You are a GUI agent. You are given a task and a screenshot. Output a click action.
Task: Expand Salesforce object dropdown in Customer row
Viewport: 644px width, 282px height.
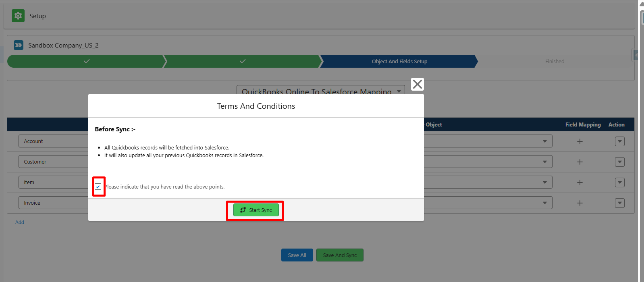point(545,162)
